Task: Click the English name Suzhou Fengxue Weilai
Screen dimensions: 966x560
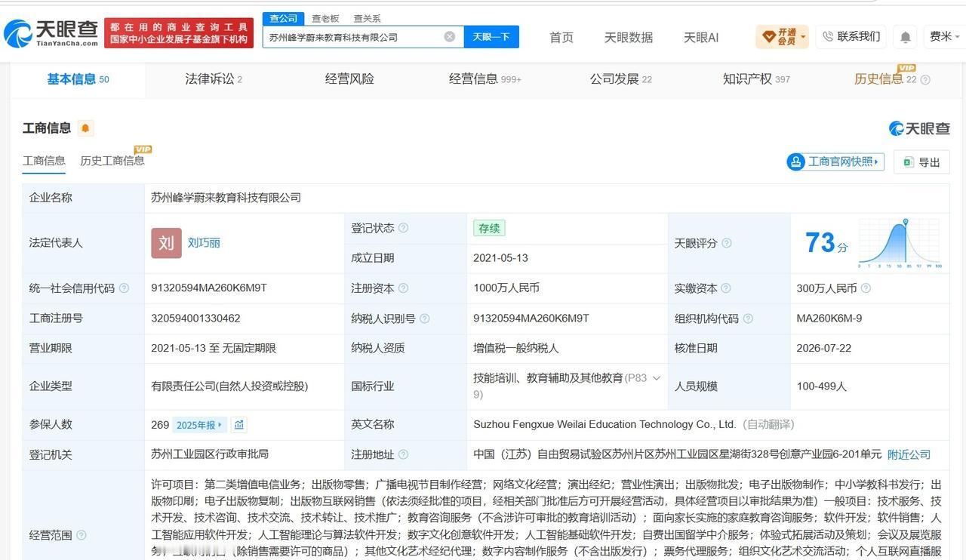Action: tap(605, 424)
